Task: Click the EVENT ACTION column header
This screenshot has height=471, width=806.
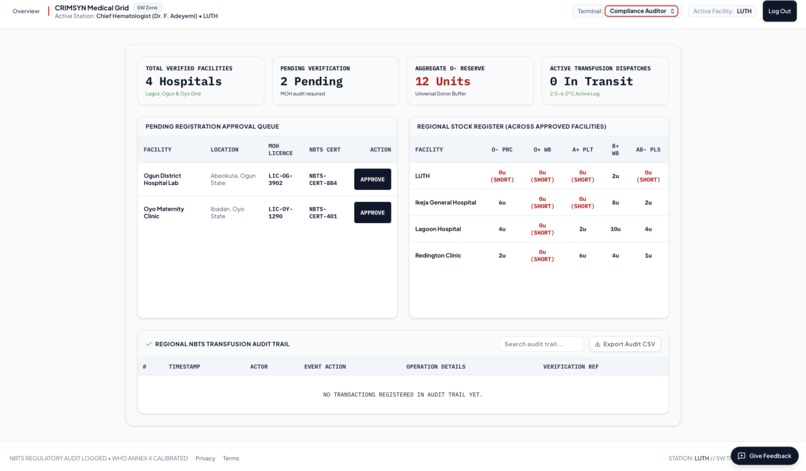Action: [x=325, y=367]
